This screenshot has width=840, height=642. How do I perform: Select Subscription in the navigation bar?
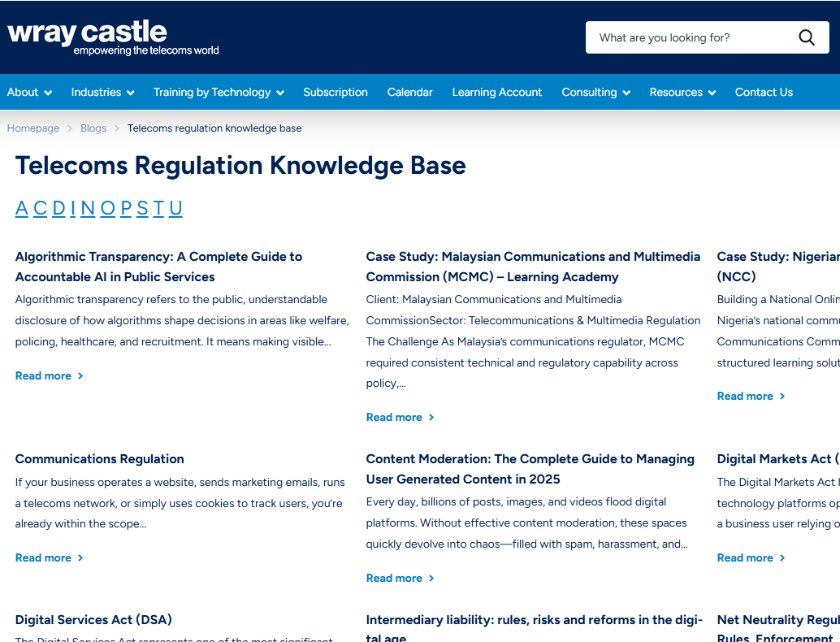point(336,92)
